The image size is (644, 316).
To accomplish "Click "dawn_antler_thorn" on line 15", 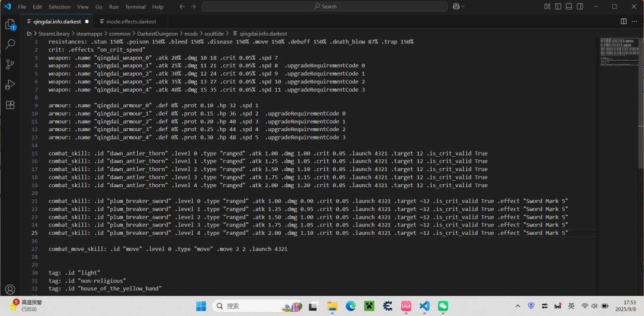I will pyautogui.click(x=137, y=153).
